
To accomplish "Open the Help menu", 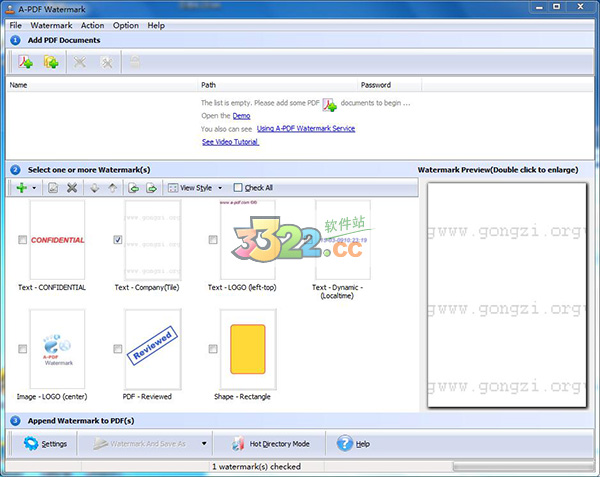I will click(156, 26).
